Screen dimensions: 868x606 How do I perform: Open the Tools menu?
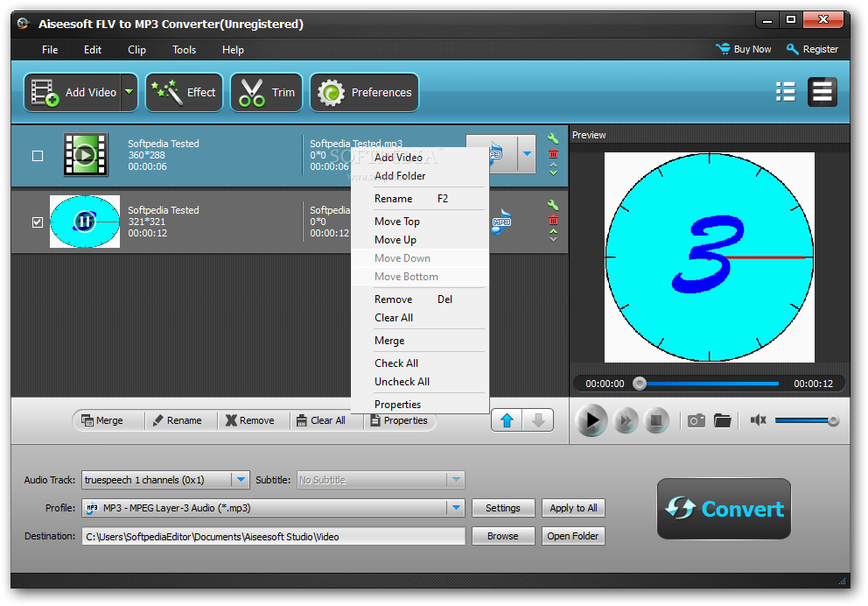point(184,50)
